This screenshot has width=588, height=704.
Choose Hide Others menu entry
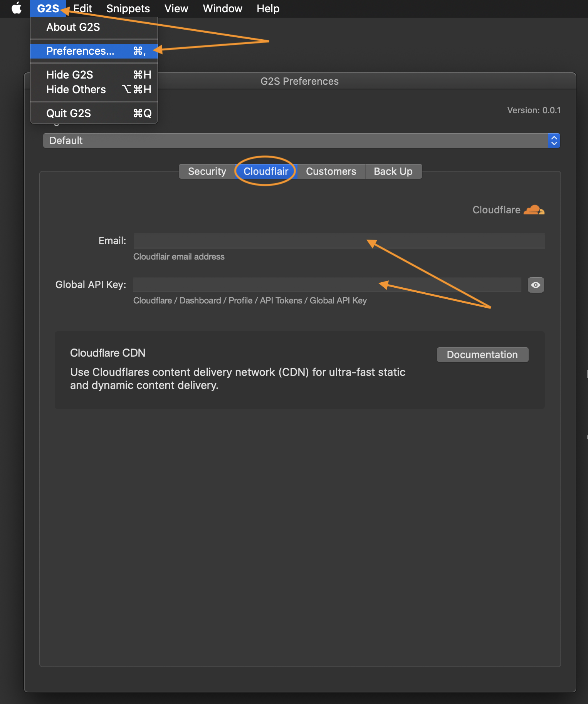94,90
